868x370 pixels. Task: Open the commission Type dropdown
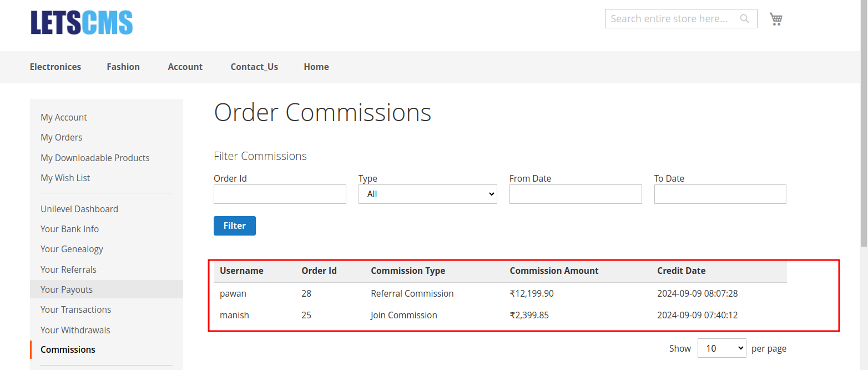pos(427,194)
